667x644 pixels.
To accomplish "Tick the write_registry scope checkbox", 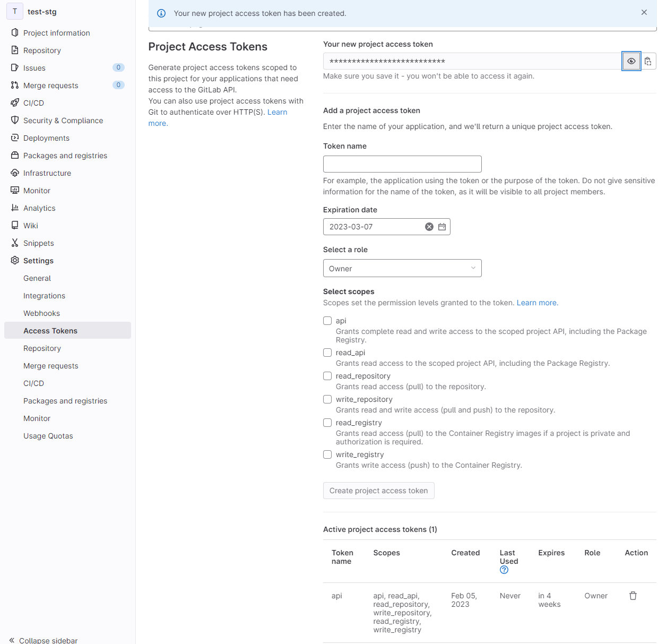I will tap(327, 454).
